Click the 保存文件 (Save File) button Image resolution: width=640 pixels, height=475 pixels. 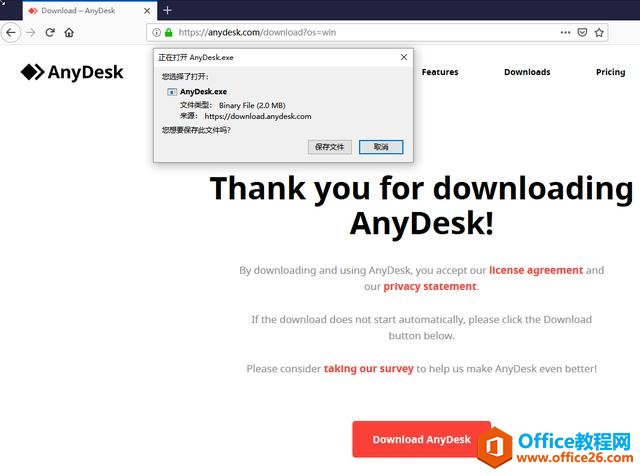(330, 147)
